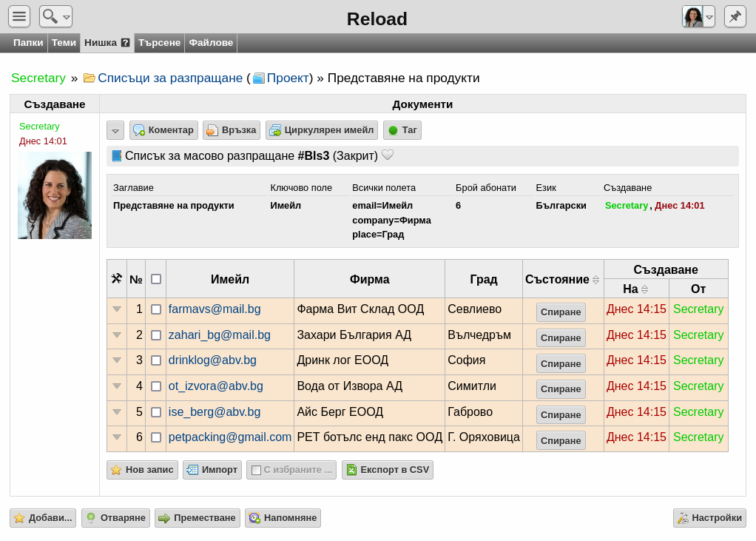Check the box for petpacking@gmail.com row
756x541 pixels.
[x=156, y=437]
